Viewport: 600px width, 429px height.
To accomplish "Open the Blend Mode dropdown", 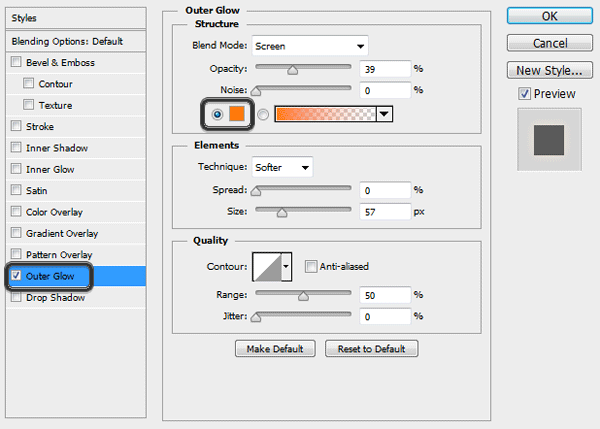I will tap(310, 46).
